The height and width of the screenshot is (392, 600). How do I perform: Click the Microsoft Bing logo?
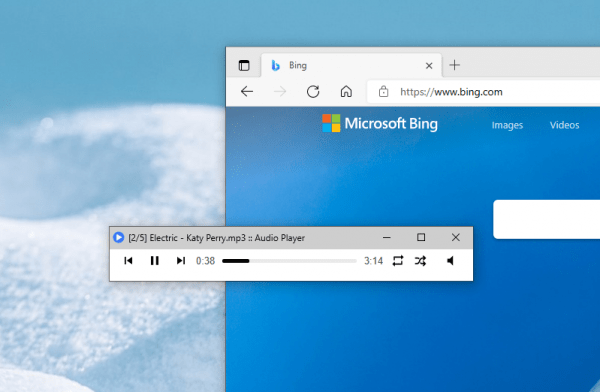(380, 123)
